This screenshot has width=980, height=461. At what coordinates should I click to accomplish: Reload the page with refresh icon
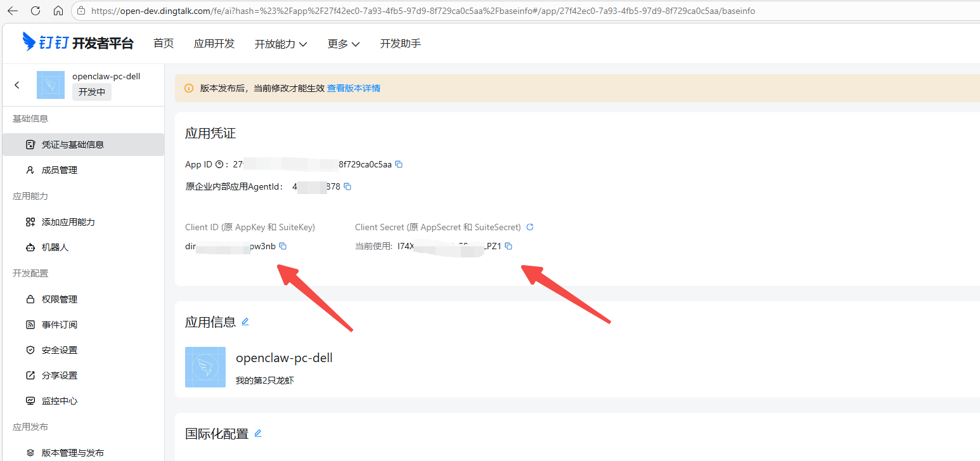35,11
